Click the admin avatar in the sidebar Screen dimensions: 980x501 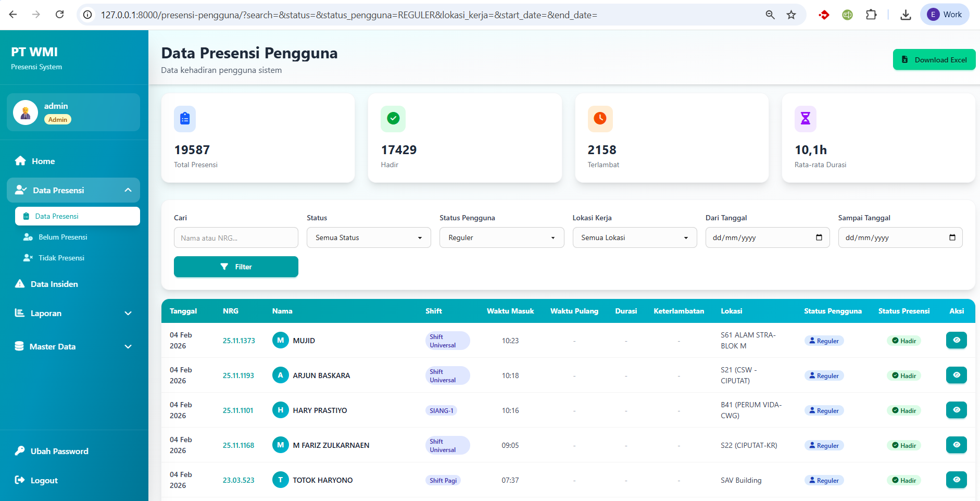tap(26, 112)
